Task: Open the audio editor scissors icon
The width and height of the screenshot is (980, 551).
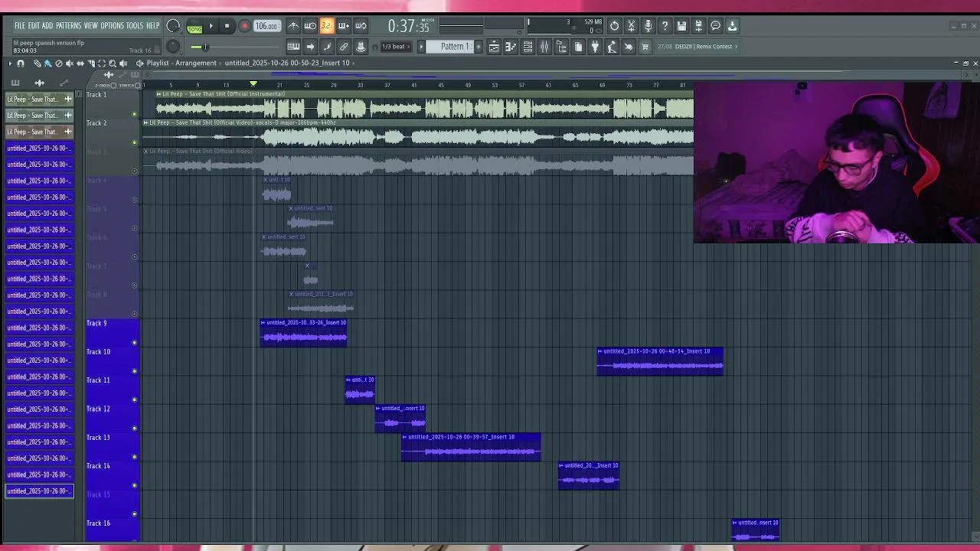Action: [x=631, y=25]
